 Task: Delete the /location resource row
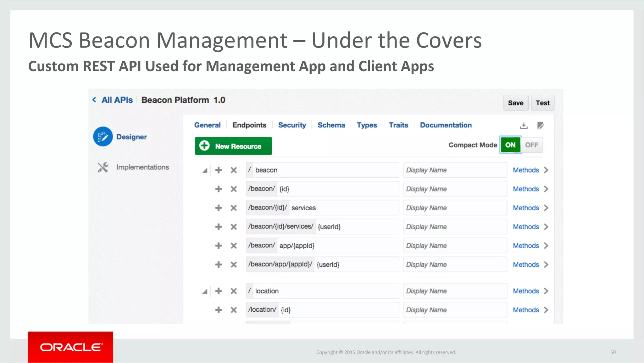[234, 291]
